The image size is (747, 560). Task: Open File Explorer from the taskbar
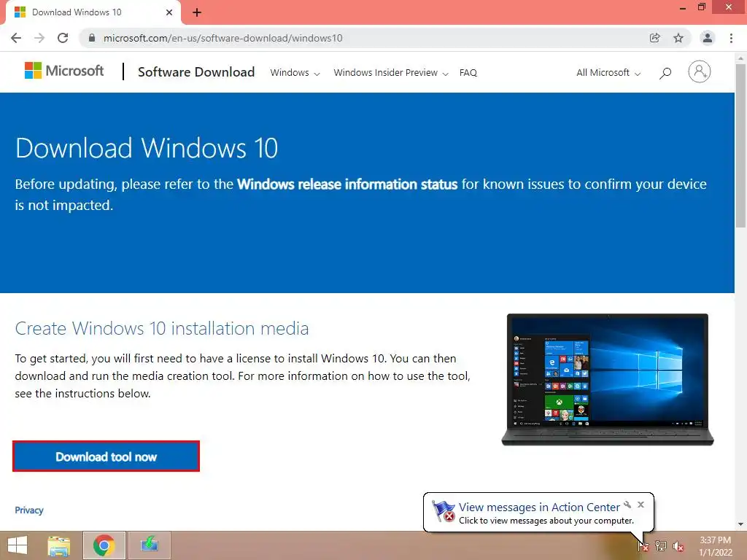tap(59, 545)
